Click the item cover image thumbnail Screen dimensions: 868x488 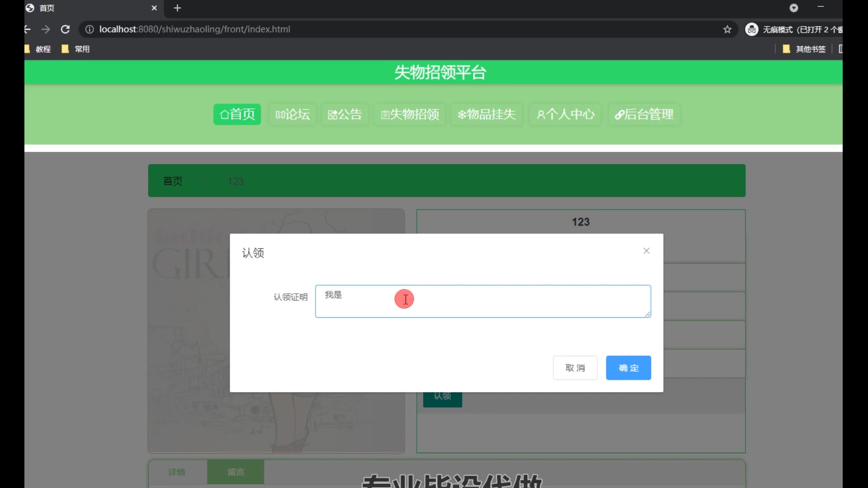click(x=276, y=331)
